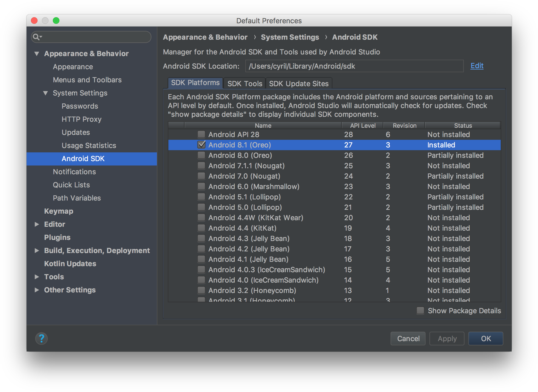
Task: Open Quick Lists settings
Action: pyautogui.click(x=71, y=185)
